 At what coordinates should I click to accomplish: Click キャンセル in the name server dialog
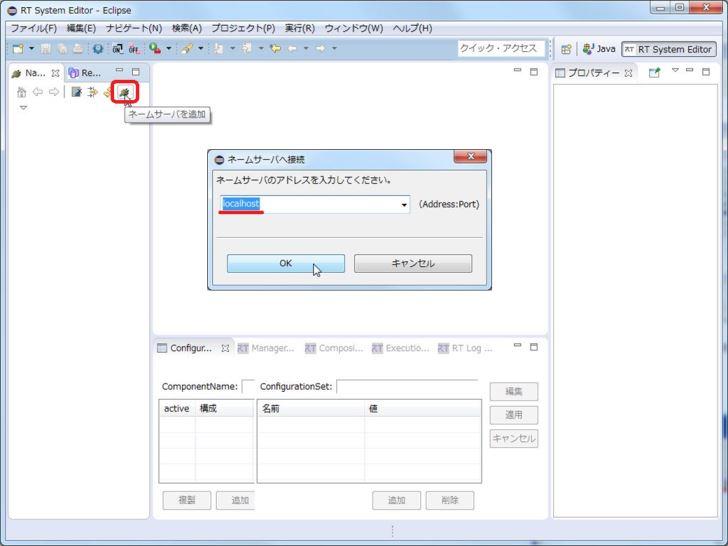click(x=413, y=263)
